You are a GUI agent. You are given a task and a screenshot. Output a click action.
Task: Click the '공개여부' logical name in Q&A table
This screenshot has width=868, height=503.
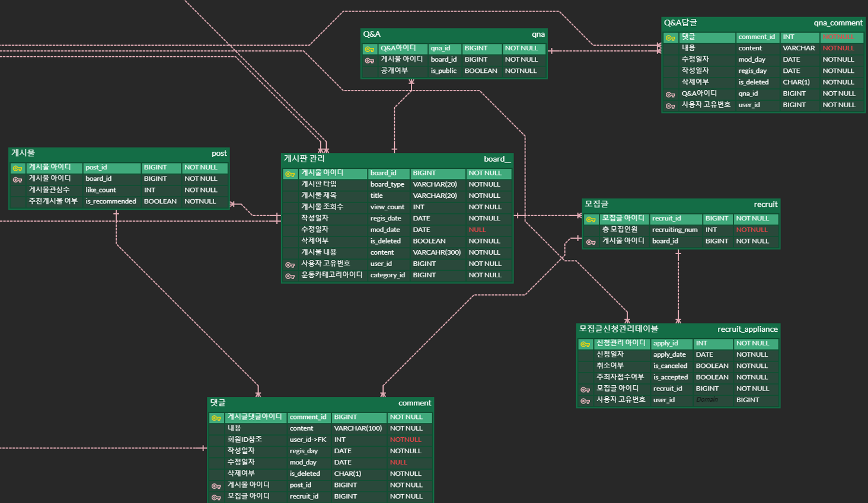coord(394,71)
